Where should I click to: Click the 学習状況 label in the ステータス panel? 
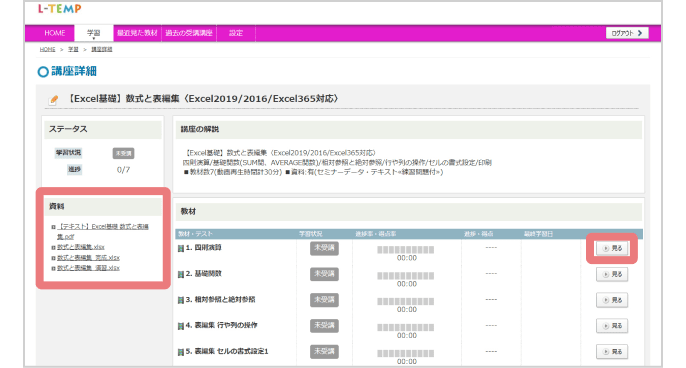[x=68, y=153]
